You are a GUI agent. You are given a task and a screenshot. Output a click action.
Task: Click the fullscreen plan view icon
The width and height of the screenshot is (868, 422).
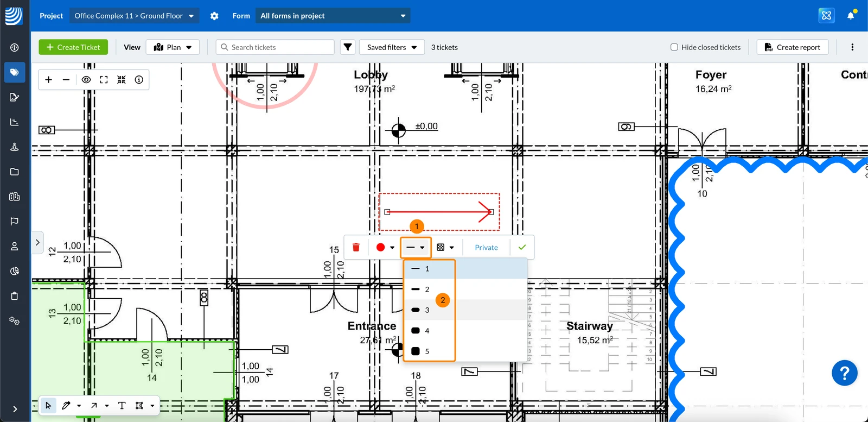(104, 80)
